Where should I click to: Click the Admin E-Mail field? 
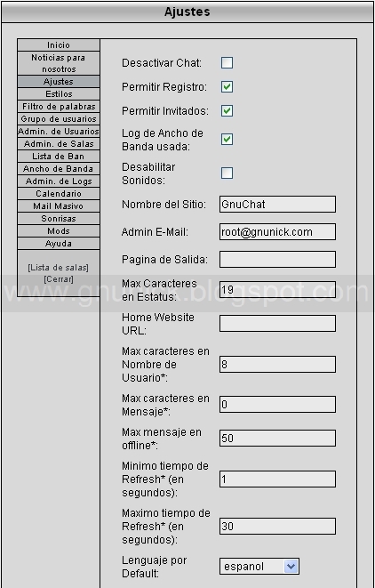point(277,232)
